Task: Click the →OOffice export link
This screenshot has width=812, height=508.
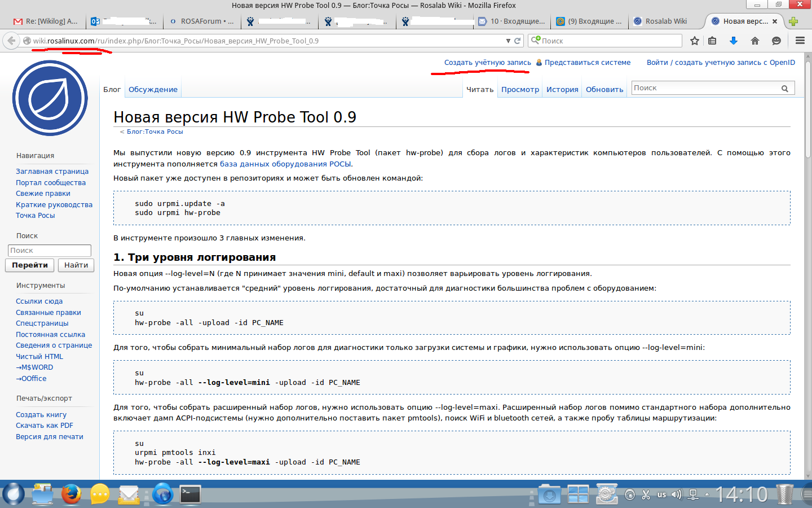Action: point(31,379)
